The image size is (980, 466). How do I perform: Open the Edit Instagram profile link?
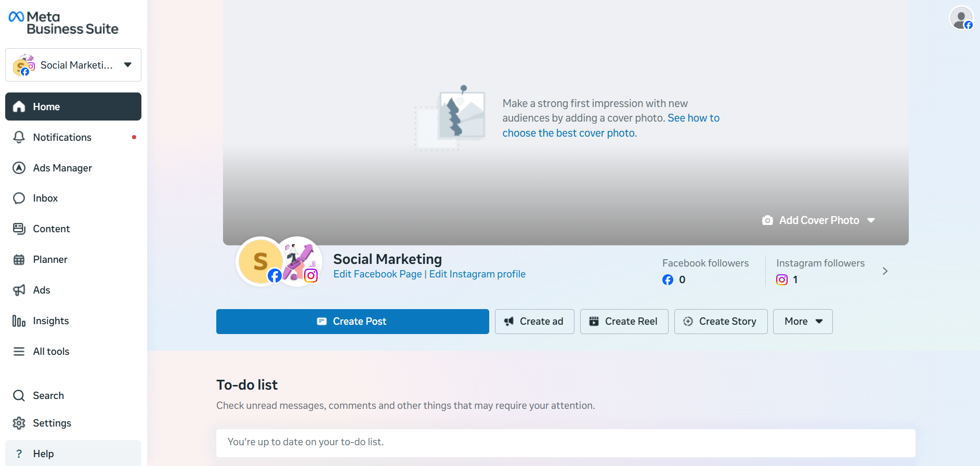[477, 274]
